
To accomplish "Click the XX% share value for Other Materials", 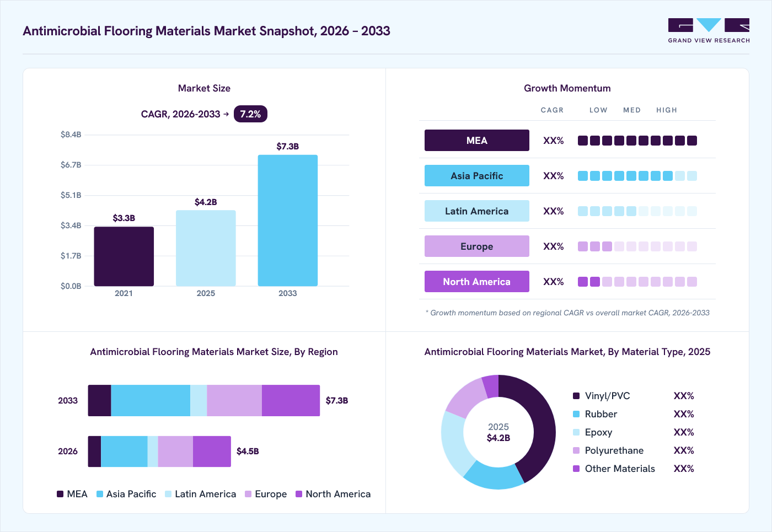I will point(684,469).
